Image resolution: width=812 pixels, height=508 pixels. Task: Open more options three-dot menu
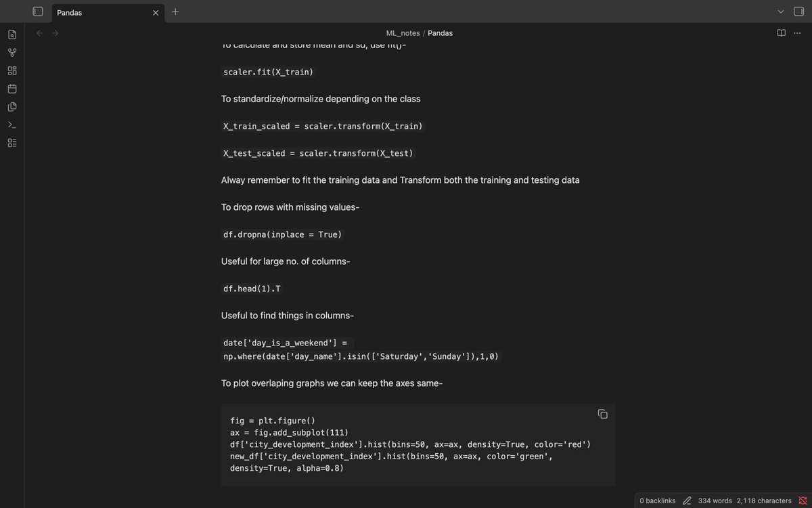point(797,33)
